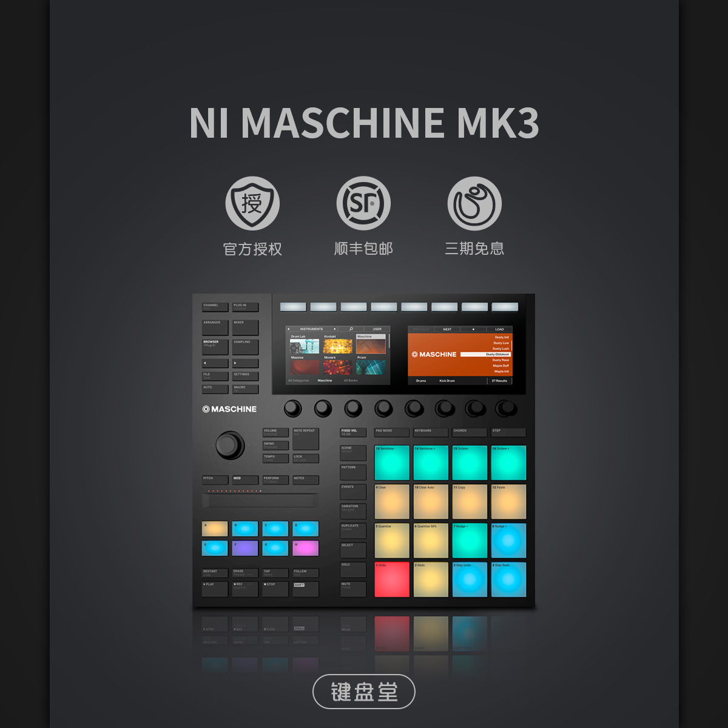The height and width of the screenshot is (728, 728).
Task: Turn the large 4-D encoder knob
Action: pyautogui.click(x=230, y=445)
